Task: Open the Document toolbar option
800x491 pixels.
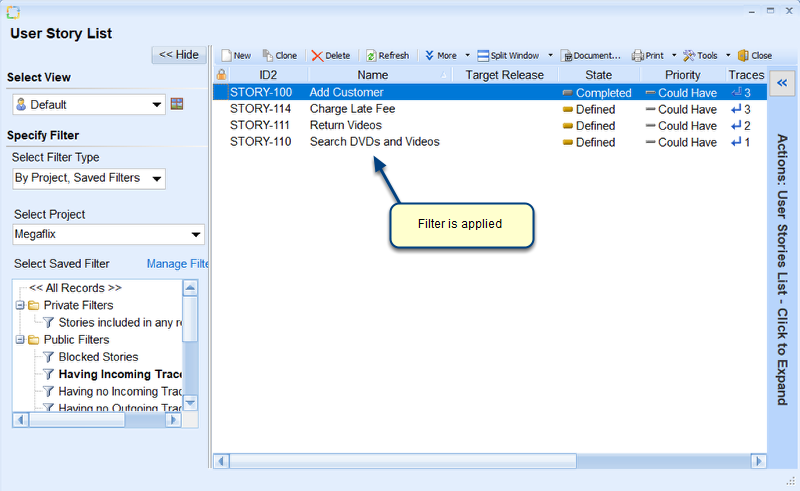Action: pyautogui.click(x=591, y=56)
